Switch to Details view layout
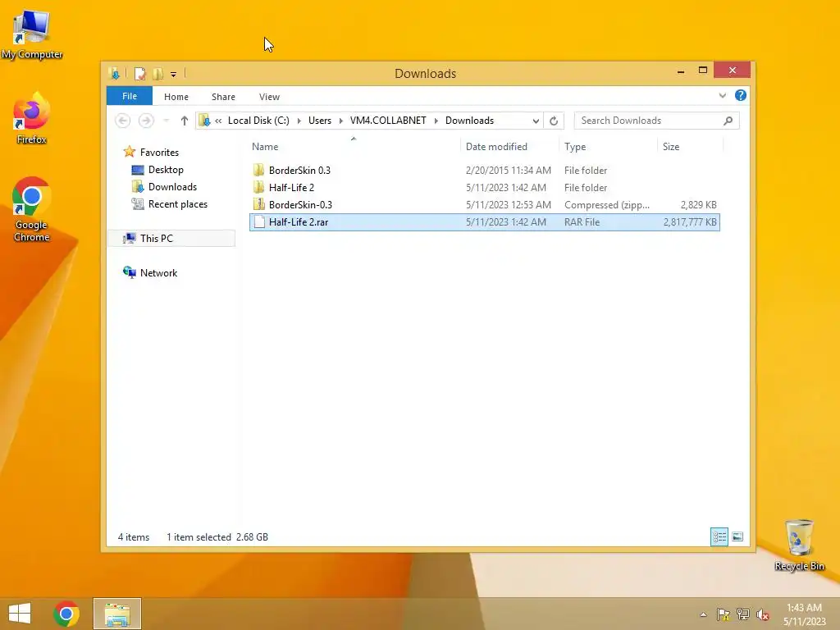 click(719, 536)
